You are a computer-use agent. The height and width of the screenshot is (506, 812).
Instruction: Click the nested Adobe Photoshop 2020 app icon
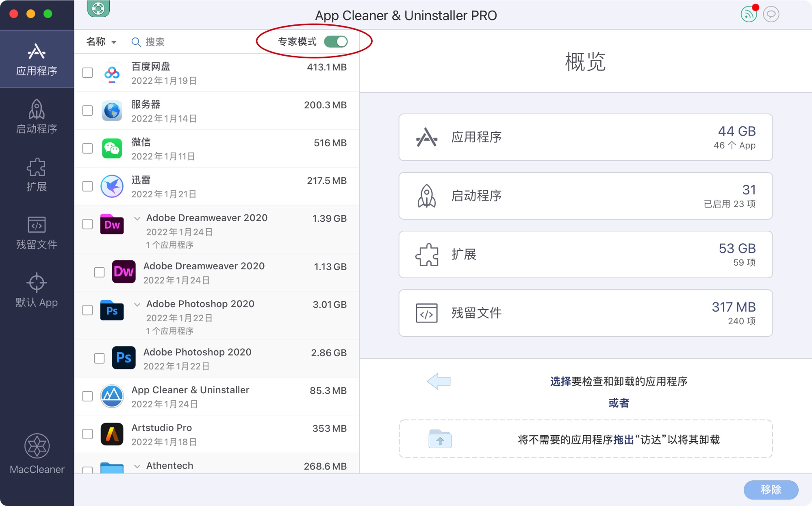tap(124, 358)
